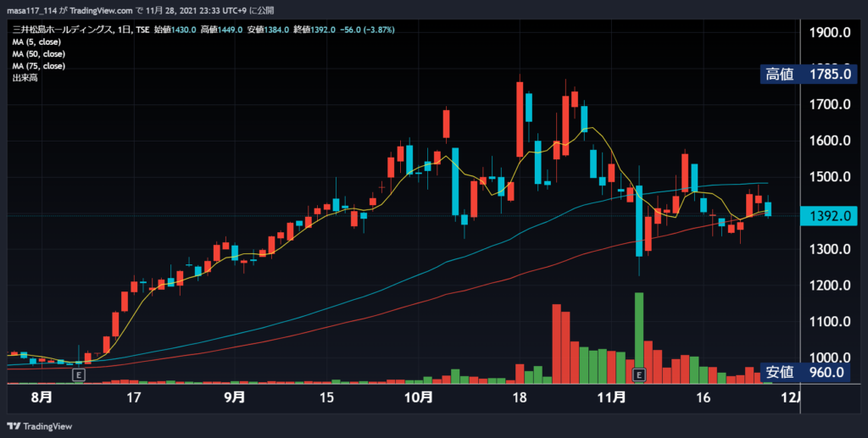Select the MA (75, close) indicator label
Image resolution: width=868 pixels, height=438 pixels.
click(39, 66)
